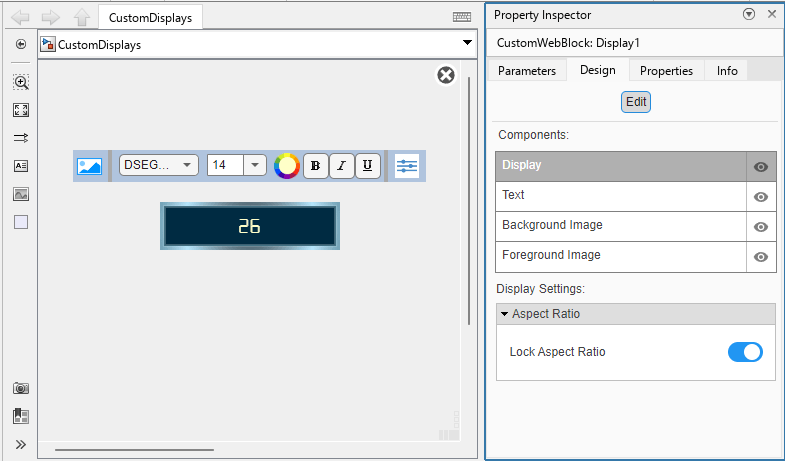Switch to the Design tab
The image size is (785, 461).
[598, 70]
